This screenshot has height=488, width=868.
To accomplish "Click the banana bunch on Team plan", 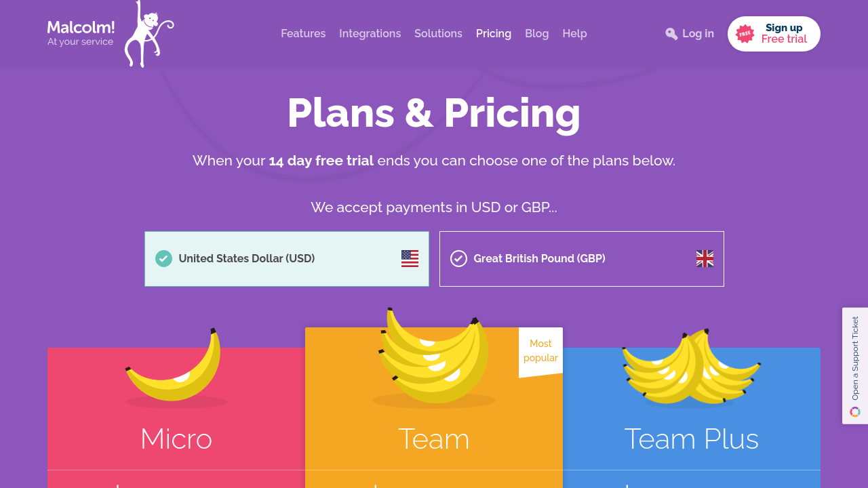I will coord(434,356).
